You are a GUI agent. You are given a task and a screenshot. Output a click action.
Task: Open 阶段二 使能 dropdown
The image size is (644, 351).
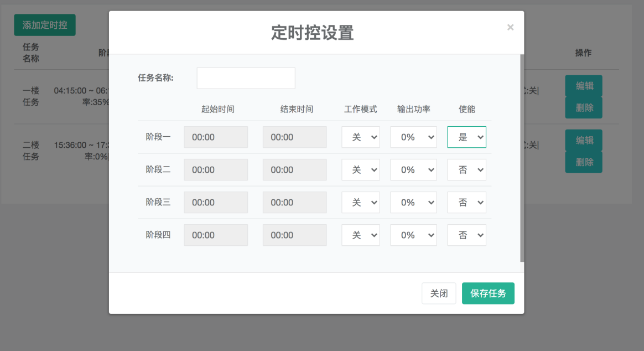(x=466, y=170)
